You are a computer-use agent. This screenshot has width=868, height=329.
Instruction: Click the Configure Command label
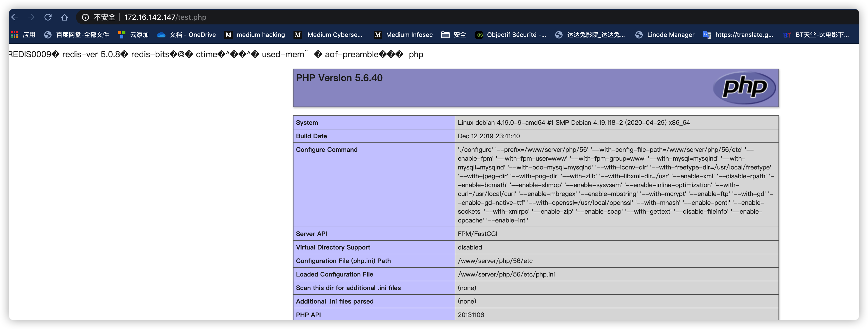point(327,149)
